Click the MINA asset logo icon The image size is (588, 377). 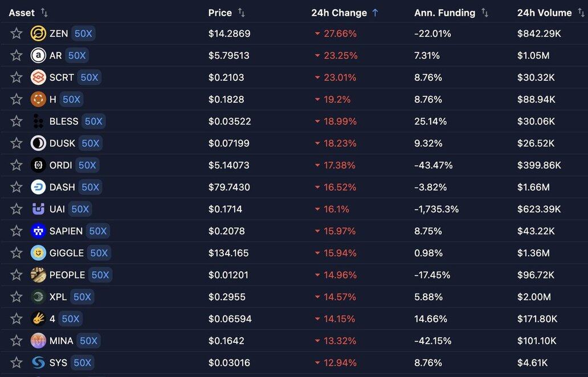38,341
